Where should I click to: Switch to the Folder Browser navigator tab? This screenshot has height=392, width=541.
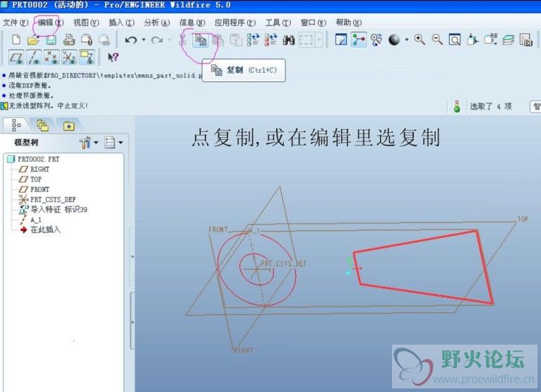[42, 125]
